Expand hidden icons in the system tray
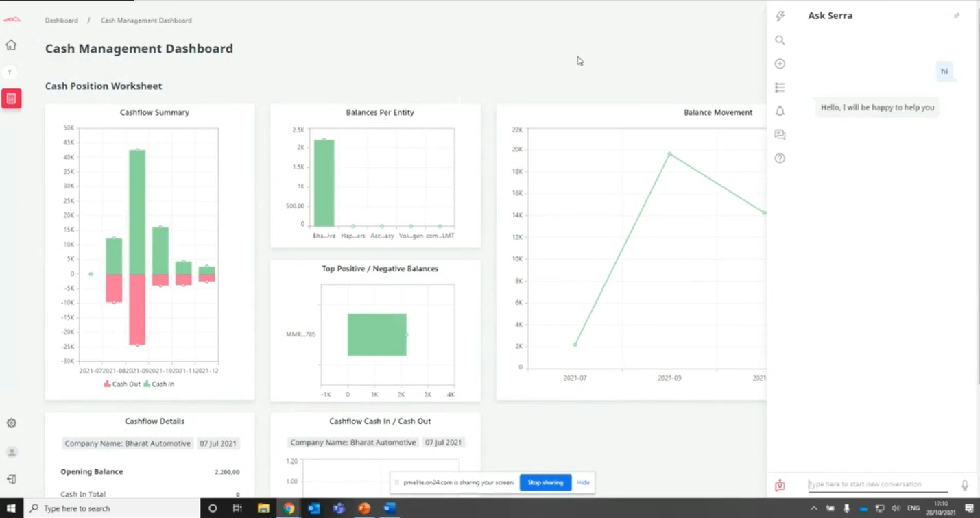The width and height of the screenshot is (980, 518). point(813,508)
